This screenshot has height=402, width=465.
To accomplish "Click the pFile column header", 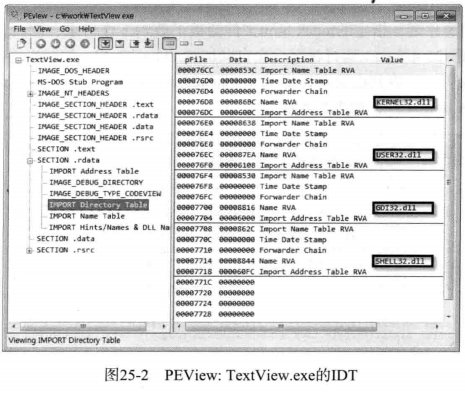I will click(196, 60).
